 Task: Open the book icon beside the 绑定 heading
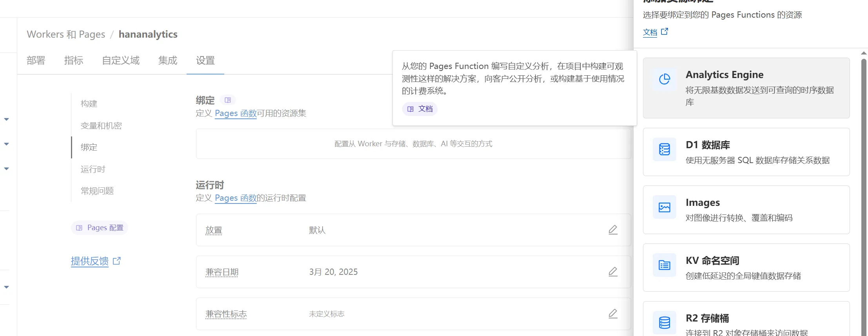228,100
